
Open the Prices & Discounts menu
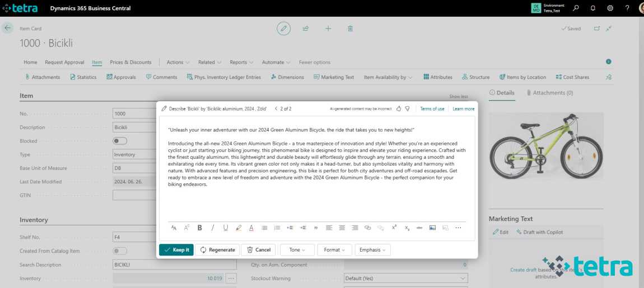point(130,62)
